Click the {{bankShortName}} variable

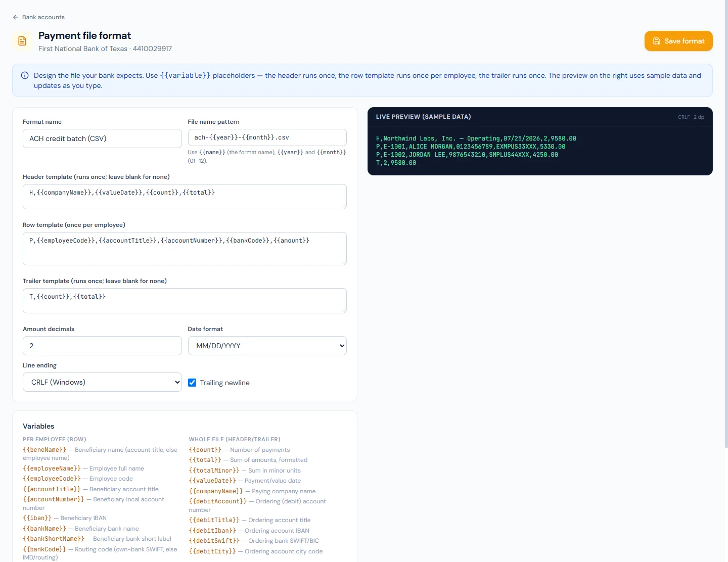pos(54,539)
